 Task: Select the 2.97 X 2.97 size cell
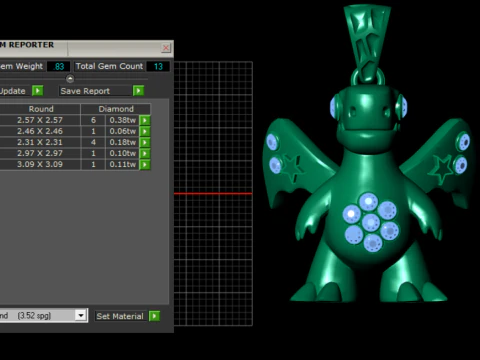(x=40, y=153)
